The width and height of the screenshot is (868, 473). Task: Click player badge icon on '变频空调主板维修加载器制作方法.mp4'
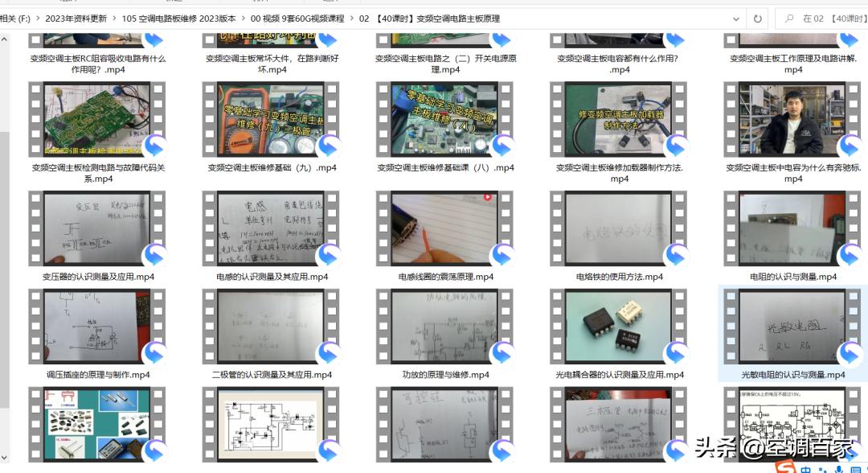click(676, 145)
